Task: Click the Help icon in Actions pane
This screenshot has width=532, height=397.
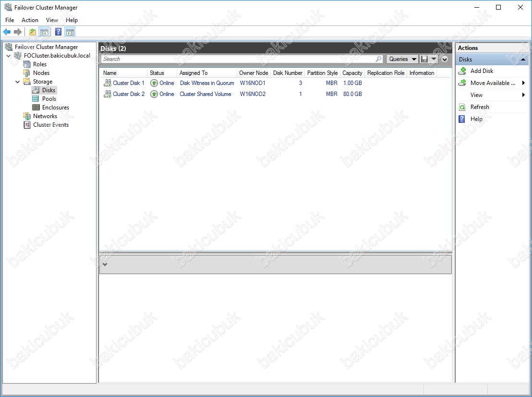Action: click(x=462, y=119)
